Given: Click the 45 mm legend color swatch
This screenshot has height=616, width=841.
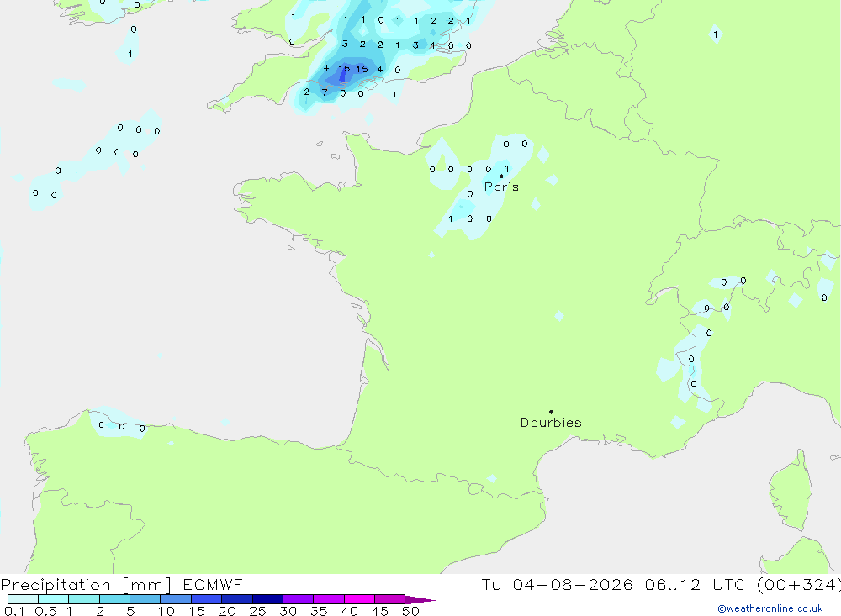Looking at the screenshot, I should (x=390, y=599).
